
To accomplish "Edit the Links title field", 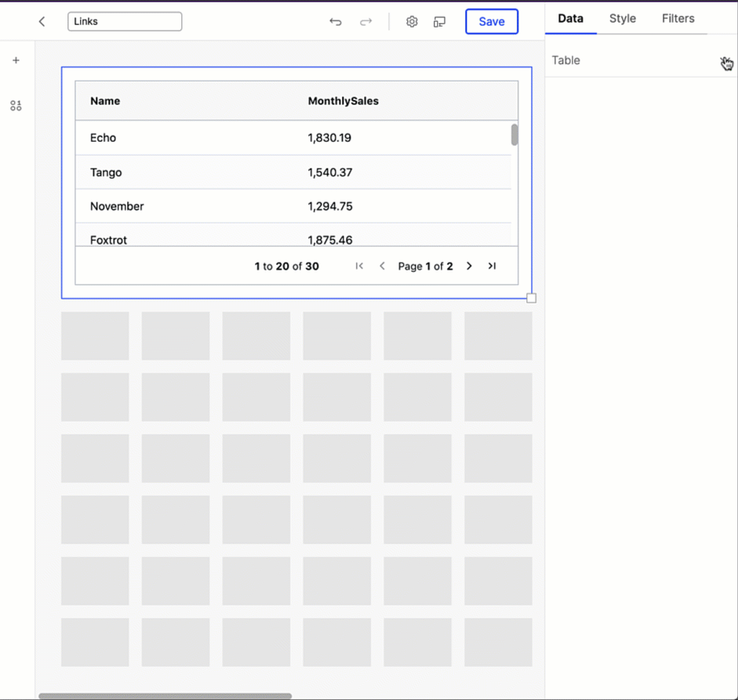I will [x=124, y=20].
